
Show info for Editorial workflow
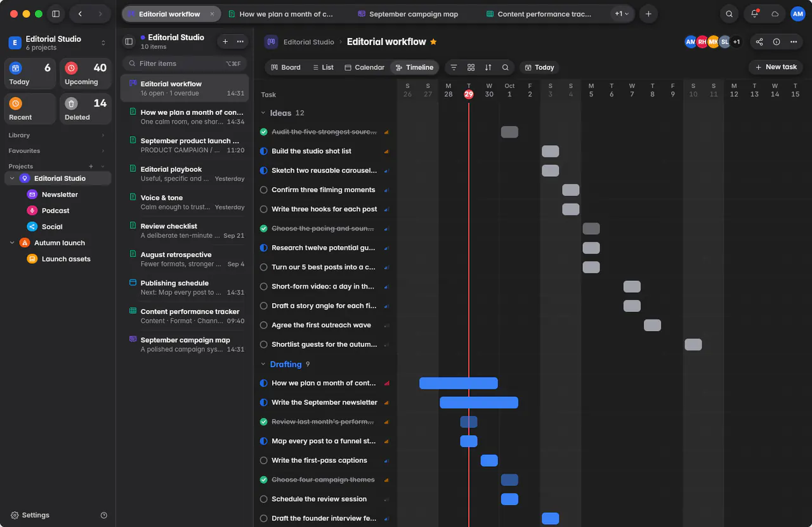pos(776,42)
